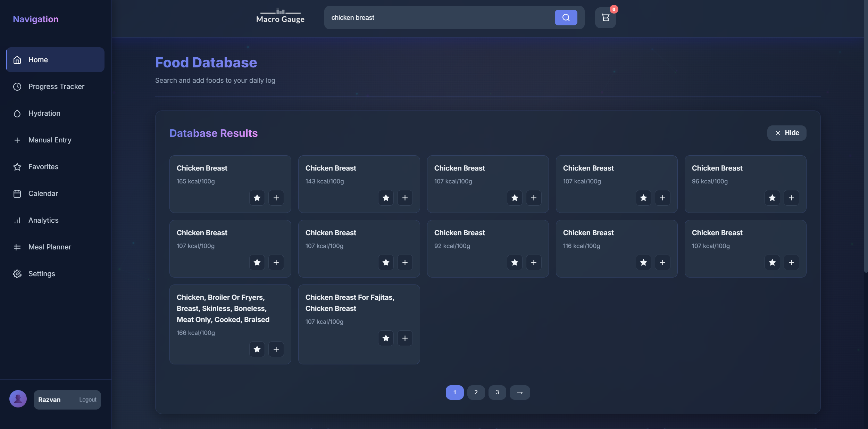Go to results page 2
This screenshot has height=429, width=868.
[476, 393]
